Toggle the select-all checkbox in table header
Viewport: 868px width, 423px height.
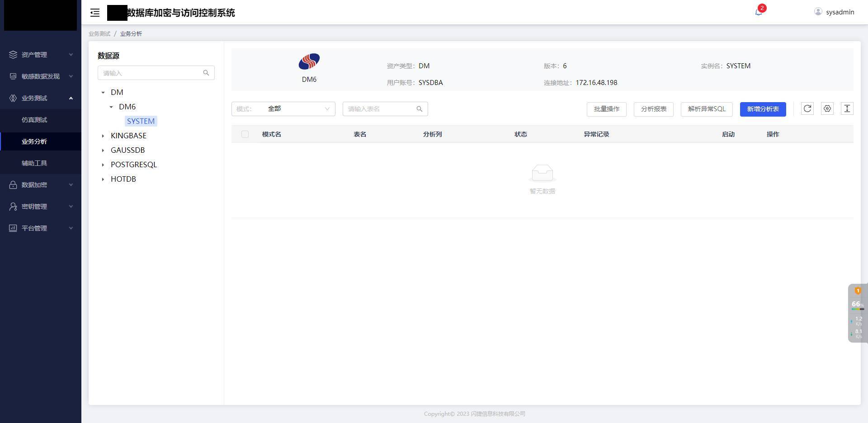coord(245,134)
